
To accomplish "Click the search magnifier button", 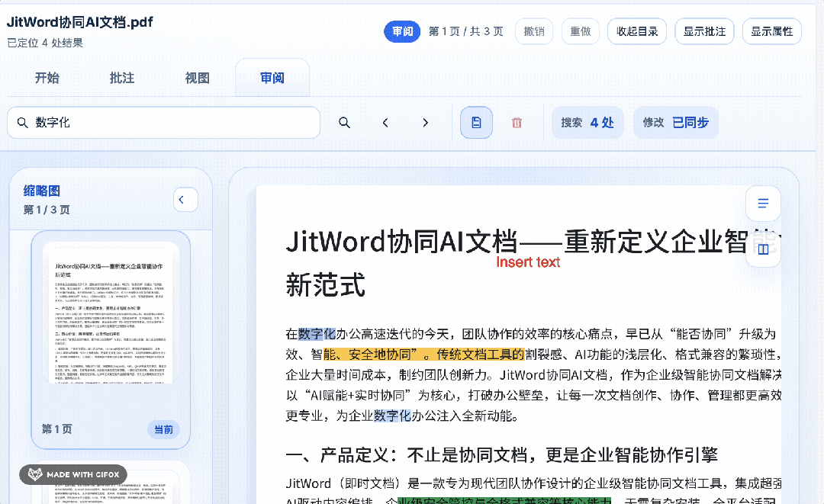I will pos(344,122).
